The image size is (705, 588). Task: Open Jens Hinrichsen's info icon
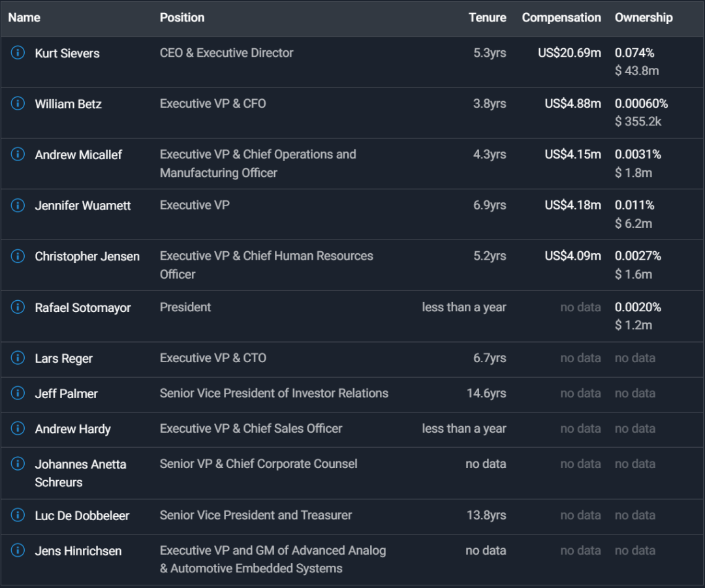coord(18,550)
